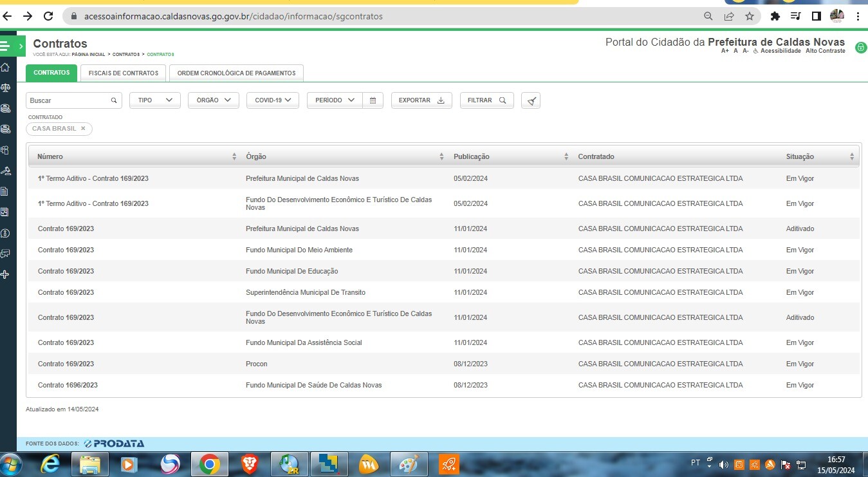868x477 pixels.
Task: Click the green padlock icon at top right
Action: [x=860, y=48]
